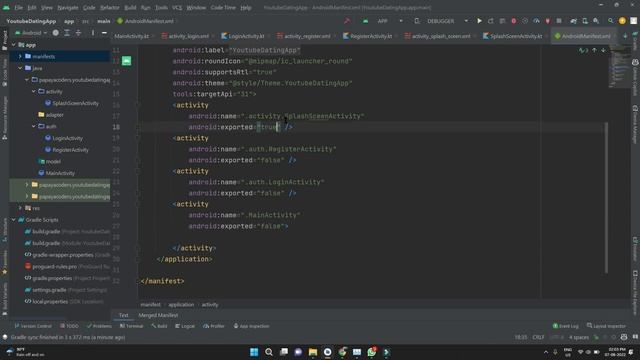Open Search Everywhere magnifier icon
The image size is (640, 360).
pos(611,21)
